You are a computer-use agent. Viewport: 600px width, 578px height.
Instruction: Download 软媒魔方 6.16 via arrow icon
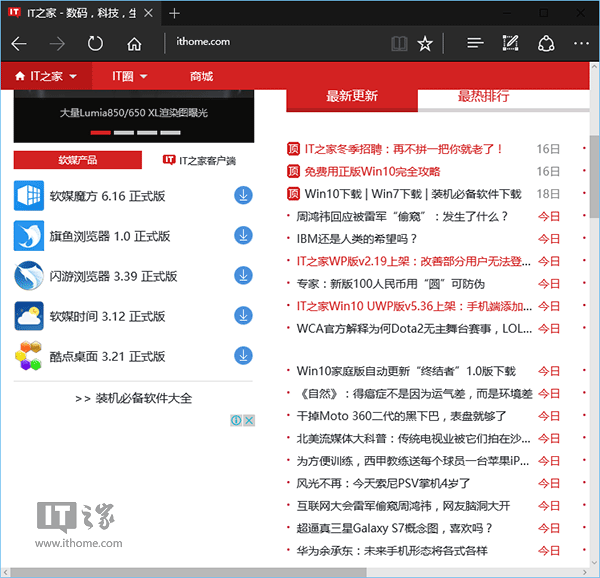[243, 195]
